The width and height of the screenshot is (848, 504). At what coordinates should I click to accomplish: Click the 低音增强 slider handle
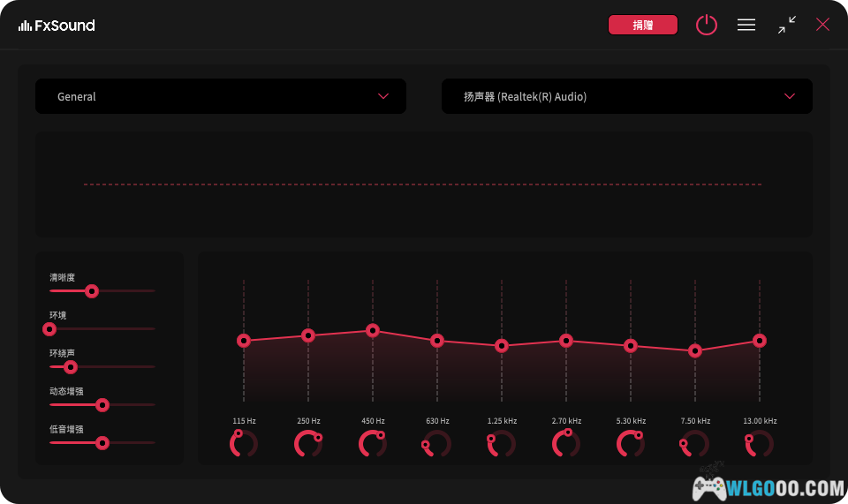point(102,443)
